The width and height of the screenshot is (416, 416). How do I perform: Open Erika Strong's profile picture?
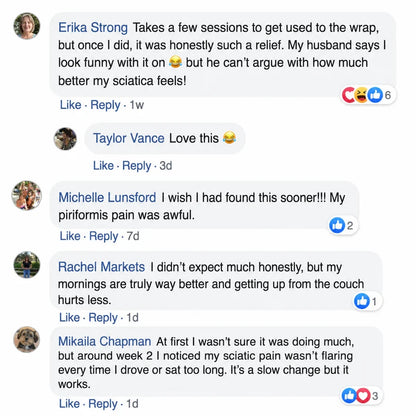tap(27, 26)
